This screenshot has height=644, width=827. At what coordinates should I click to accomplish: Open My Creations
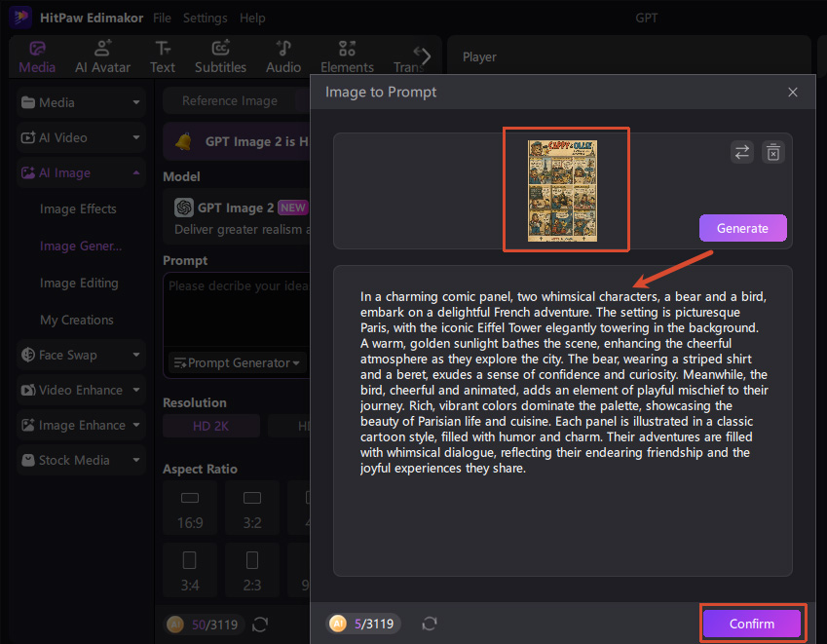[x=77, y=321]
